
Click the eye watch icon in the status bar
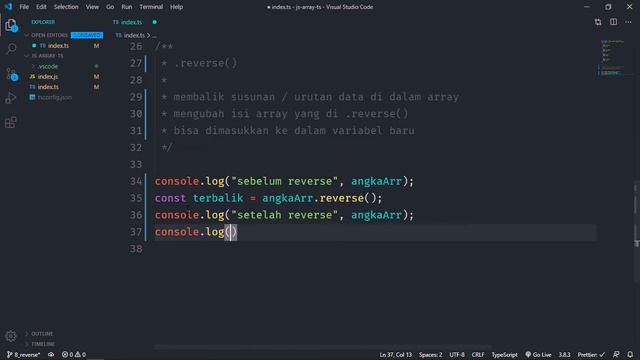51,355
